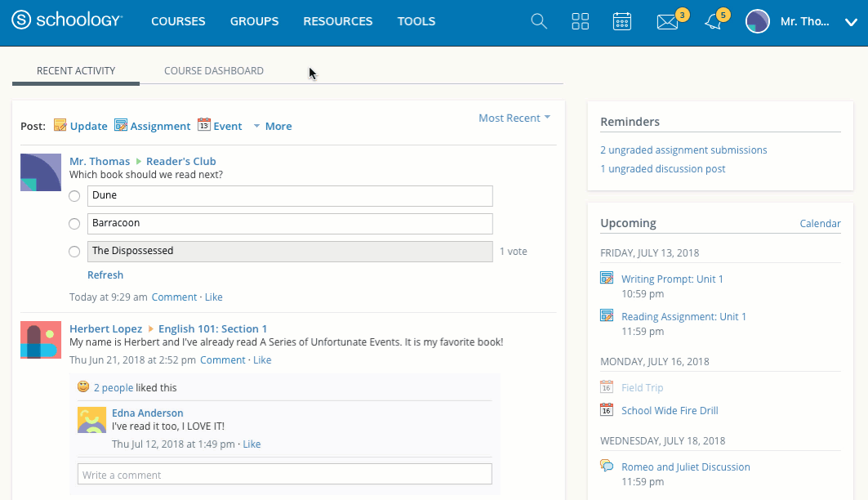868x500 pixels.
Task: Click the Schoology logo
Action: pyautogui.click(x=67, y=21)
